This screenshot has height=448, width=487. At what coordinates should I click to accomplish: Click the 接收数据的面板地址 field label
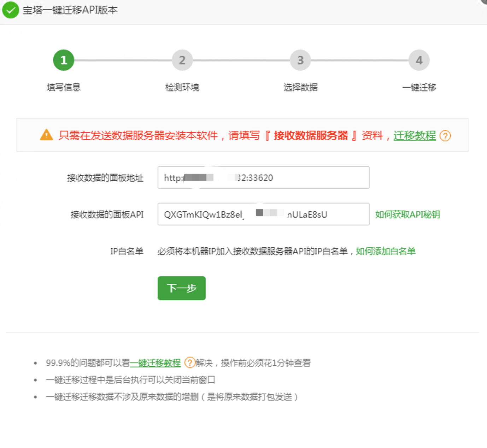(x=105, y=178)
